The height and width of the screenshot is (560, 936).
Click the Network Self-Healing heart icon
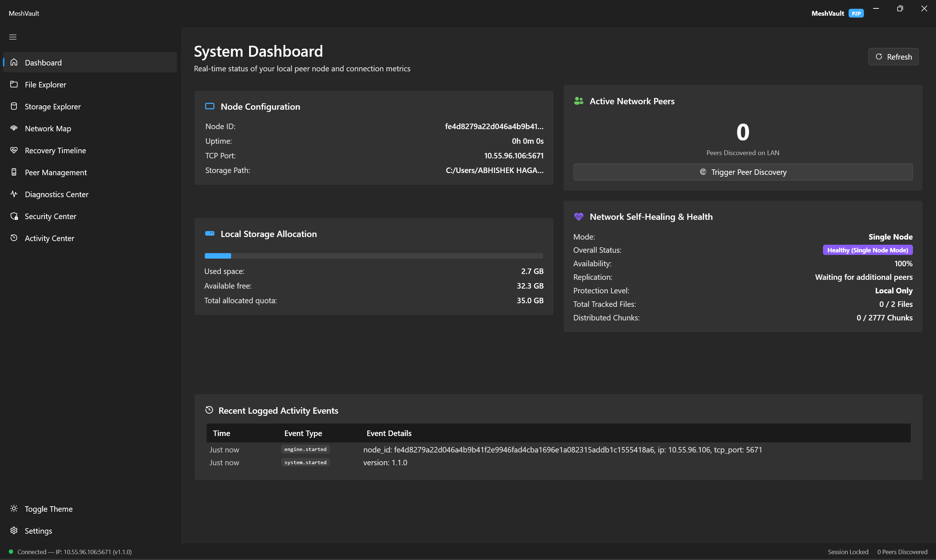[579, 217]
